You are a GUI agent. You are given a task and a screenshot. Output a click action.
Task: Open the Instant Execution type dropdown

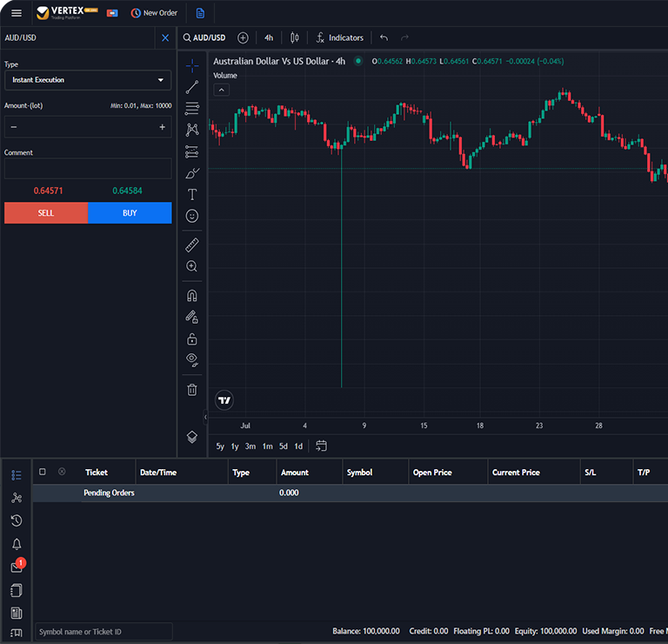point(88,80)
